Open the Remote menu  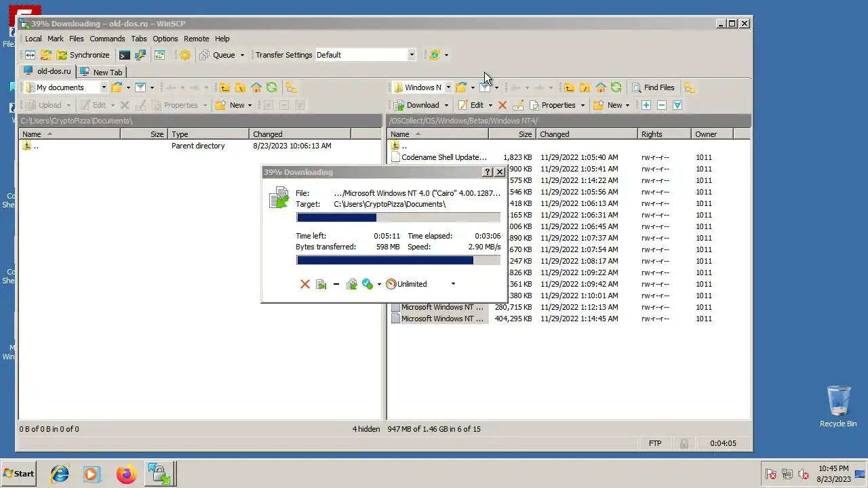tap(196, 39)
